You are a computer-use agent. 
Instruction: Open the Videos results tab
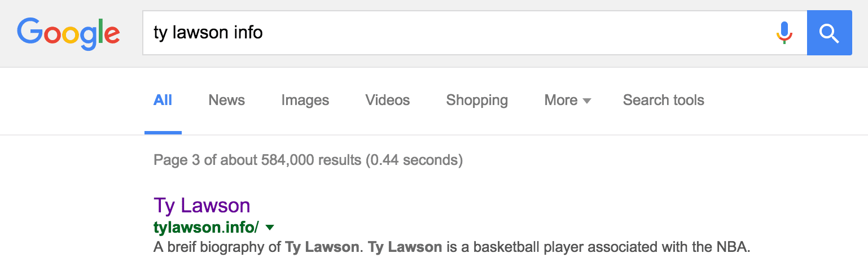click(x=387, y=101)
